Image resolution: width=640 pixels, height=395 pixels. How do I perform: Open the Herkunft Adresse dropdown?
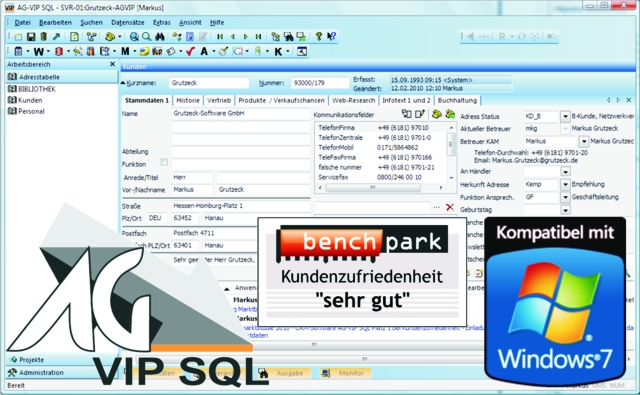click(x=565, y=184)
